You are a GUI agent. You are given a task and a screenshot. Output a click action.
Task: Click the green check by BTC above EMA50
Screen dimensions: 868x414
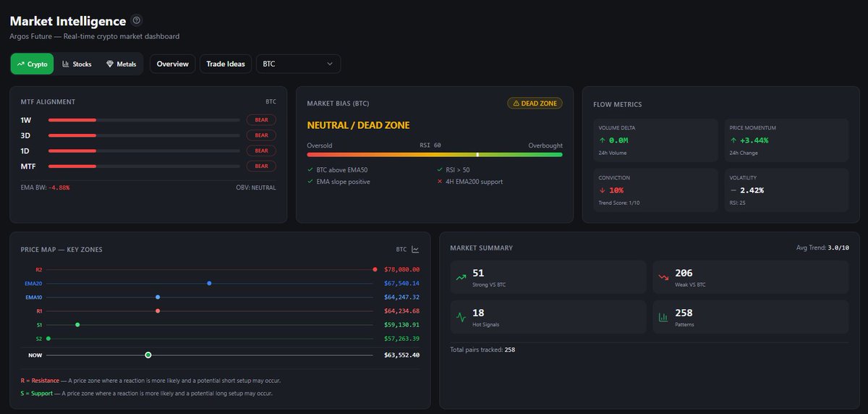coord(310,170)
